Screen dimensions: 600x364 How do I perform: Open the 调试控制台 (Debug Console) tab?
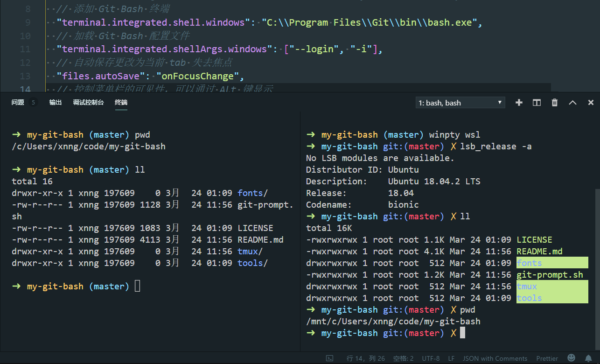tap(88, 102)
